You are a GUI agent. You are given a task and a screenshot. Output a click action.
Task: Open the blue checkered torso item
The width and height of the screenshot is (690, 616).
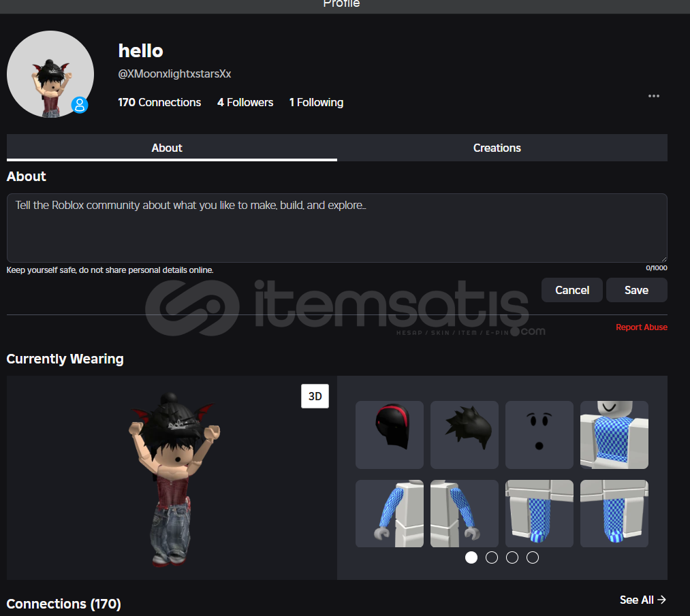tap(614, 434)
